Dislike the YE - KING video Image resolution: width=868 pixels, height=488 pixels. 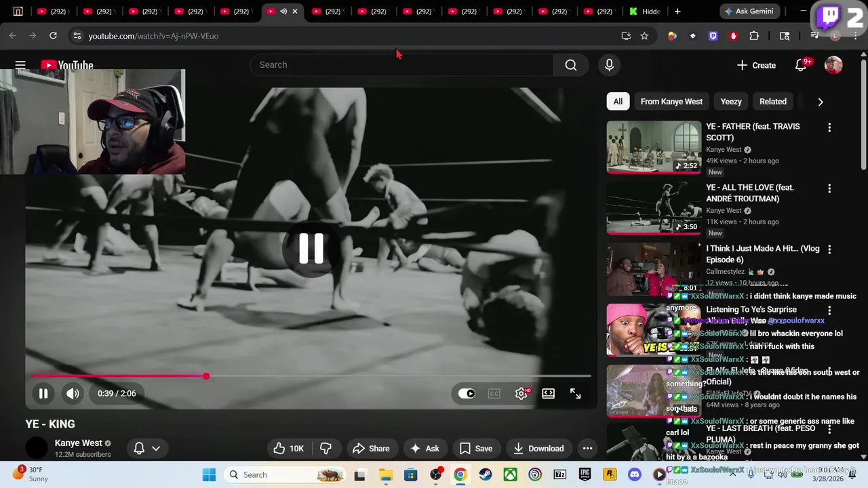click(x=326, y=448)
